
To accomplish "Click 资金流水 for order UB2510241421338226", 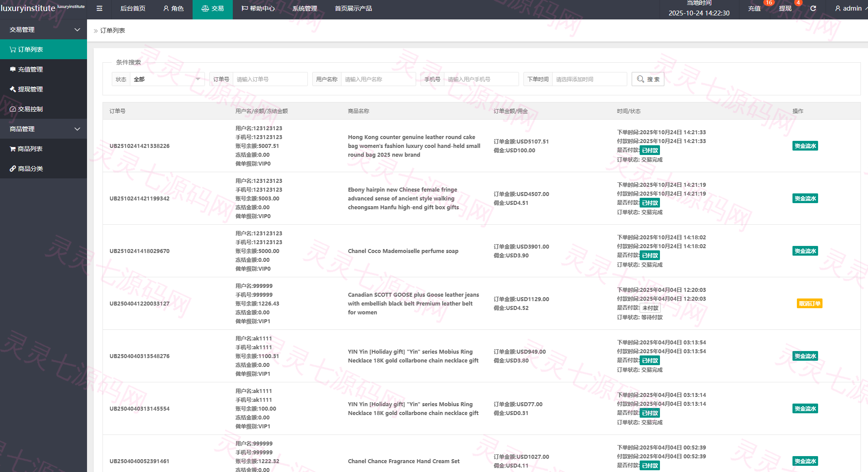I will click(805, 146).
